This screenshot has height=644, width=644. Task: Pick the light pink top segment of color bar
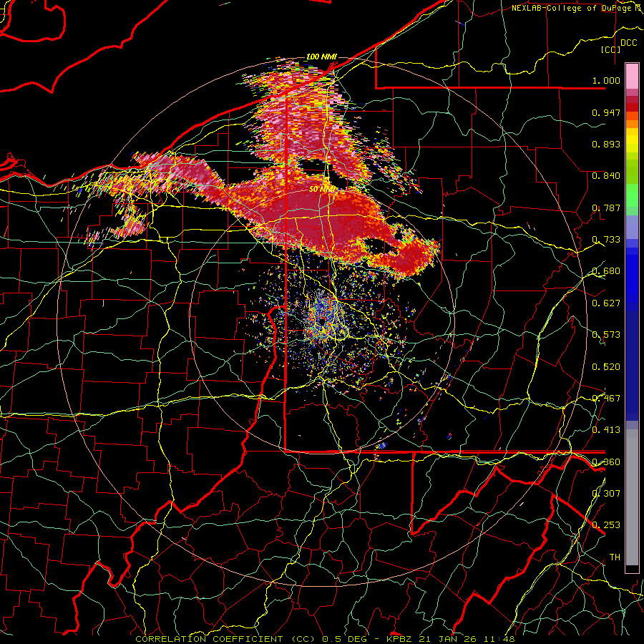point(632,76)
